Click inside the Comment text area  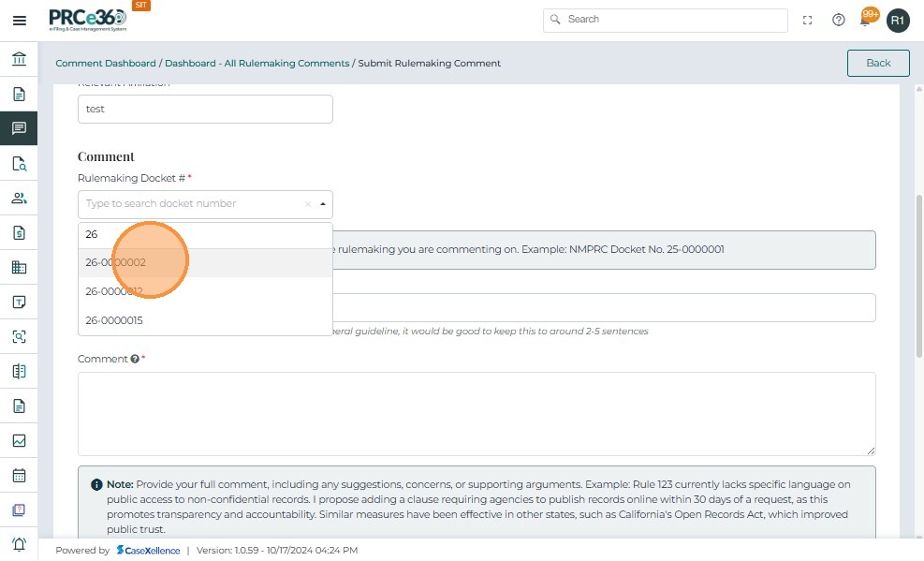(477, 413)
